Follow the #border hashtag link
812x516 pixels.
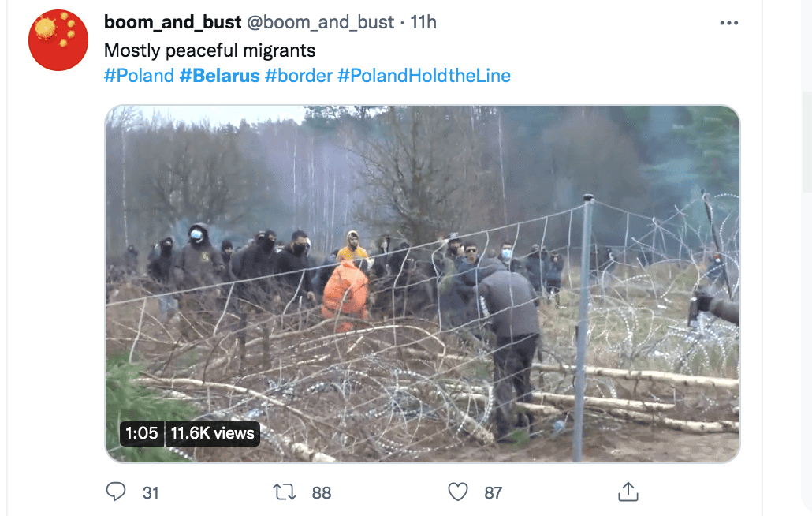[298, 76]
